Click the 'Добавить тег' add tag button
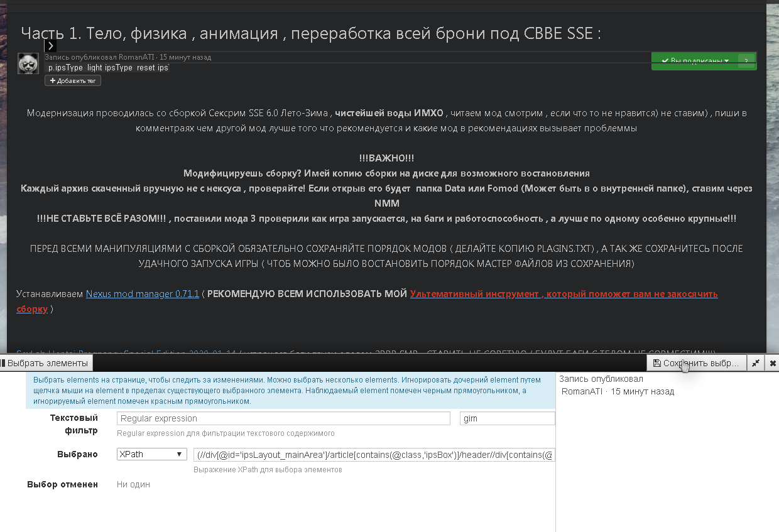 pyautogui.click(x=72, y=80)
